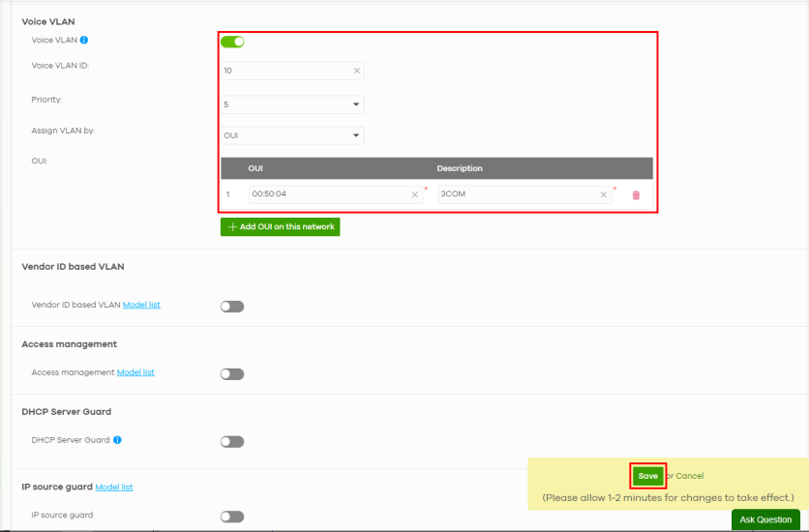Screen dimensions: 809x532
Task: Expand the Assign VLAN by dropdown
Action: point(292,135)
